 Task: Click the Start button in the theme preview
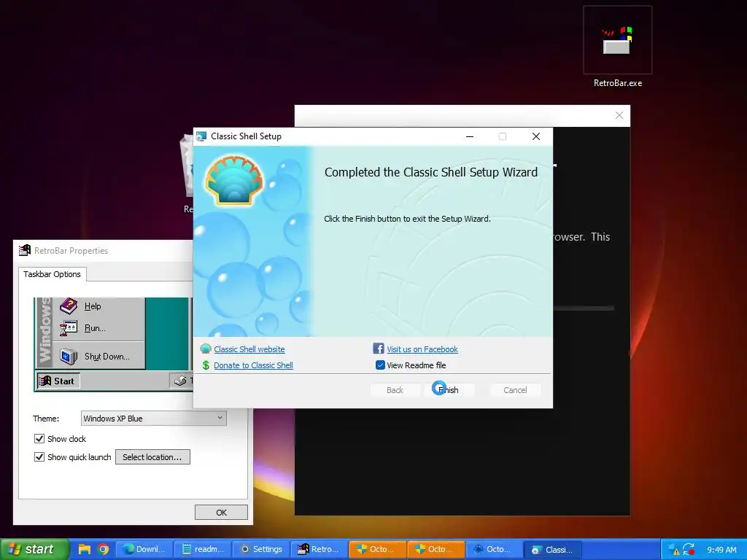[x=58, y=381]
